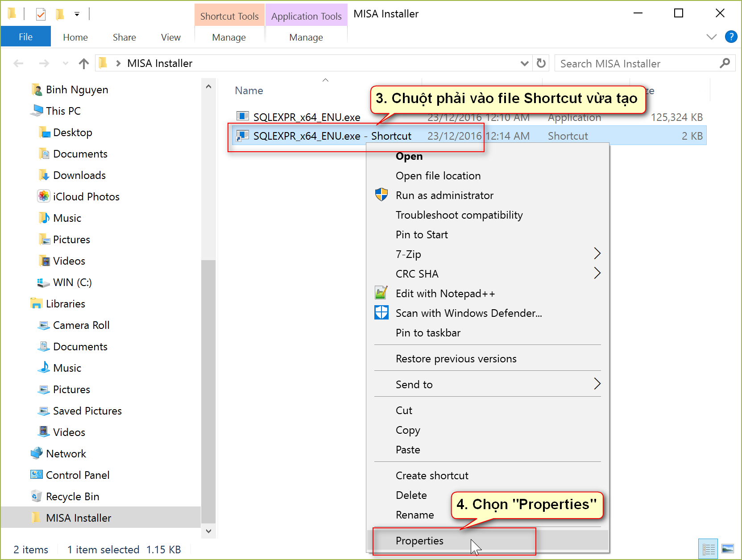
Task: Choose Delete from the context menu
Action: pos(411,495)
